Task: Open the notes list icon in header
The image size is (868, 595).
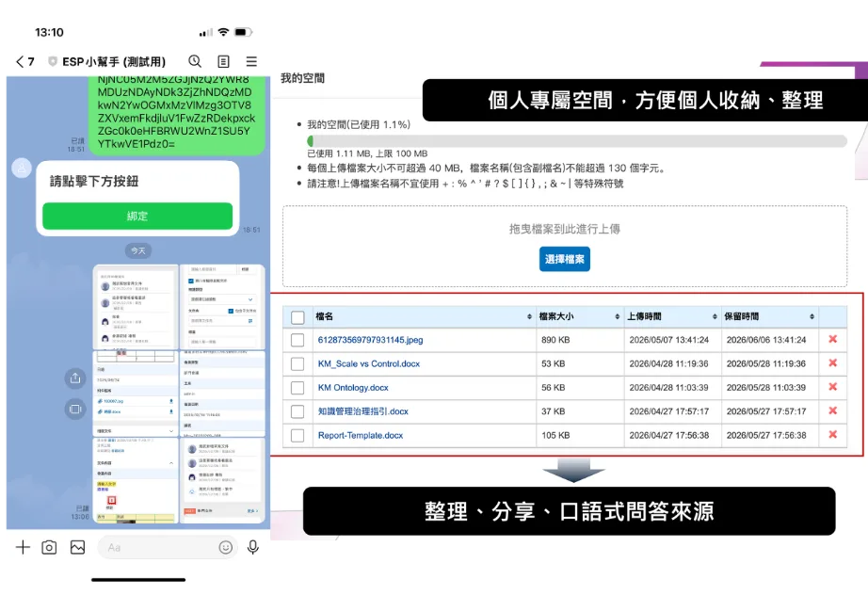Action: tap(224, 61)
